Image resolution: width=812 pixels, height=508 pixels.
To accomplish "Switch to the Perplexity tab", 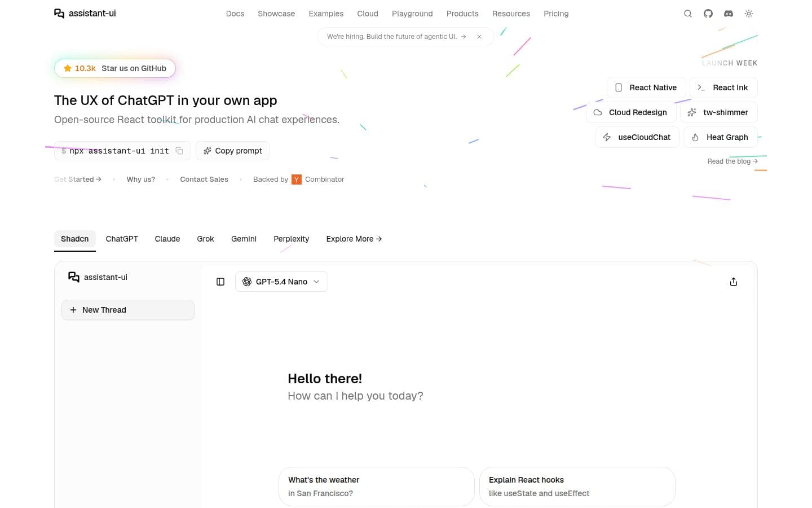I will [292, 239].
